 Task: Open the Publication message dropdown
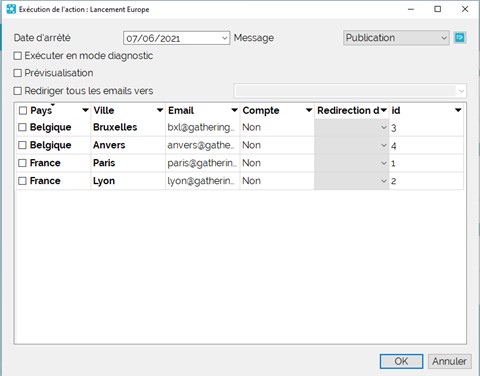(444, 38)
